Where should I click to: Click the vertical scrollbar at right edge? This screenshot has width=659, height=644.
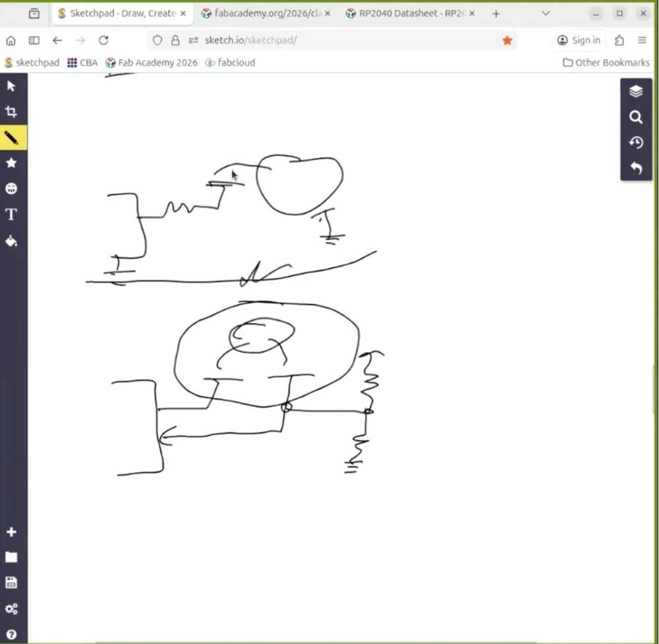coord(655,390)
